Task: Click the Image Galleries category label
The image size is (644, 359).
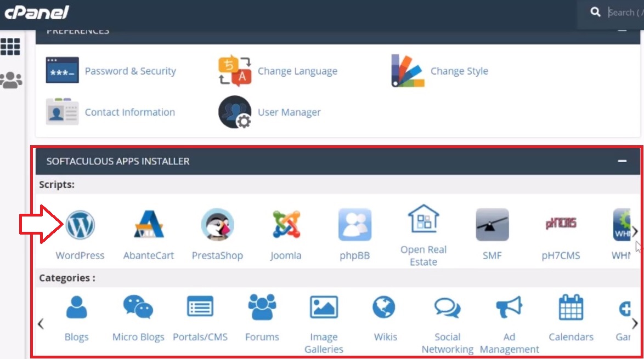Action: [324, 343]
